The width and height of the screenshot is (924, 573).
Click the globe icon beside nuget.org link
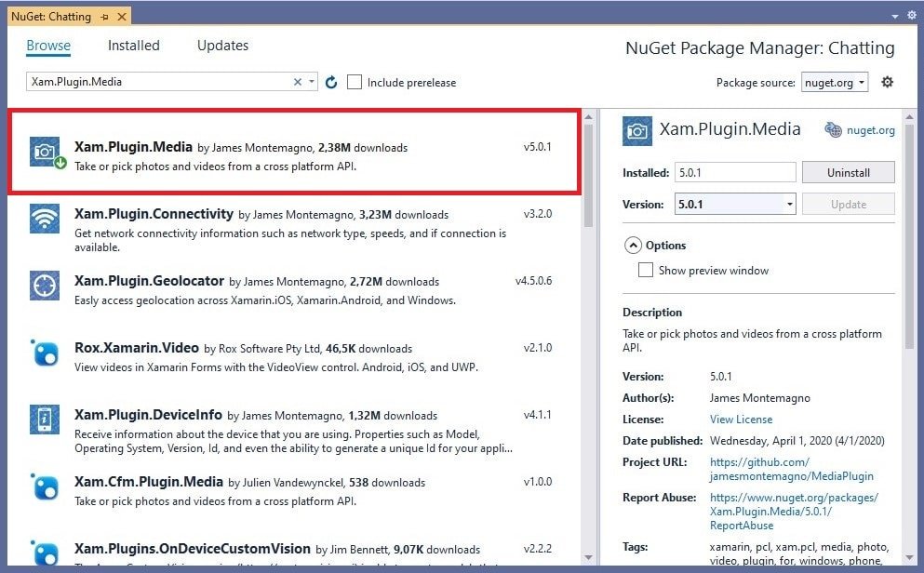833,129
